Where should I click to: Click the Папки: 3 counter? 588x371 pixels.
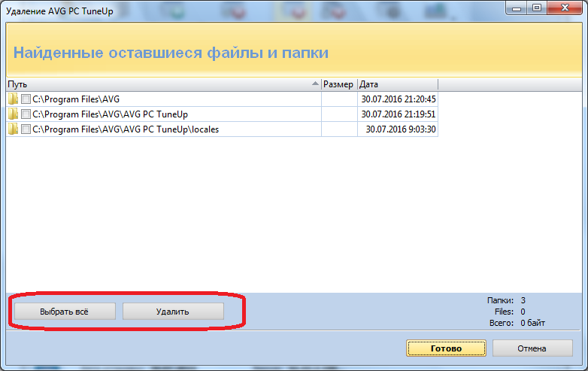(506, 300)
